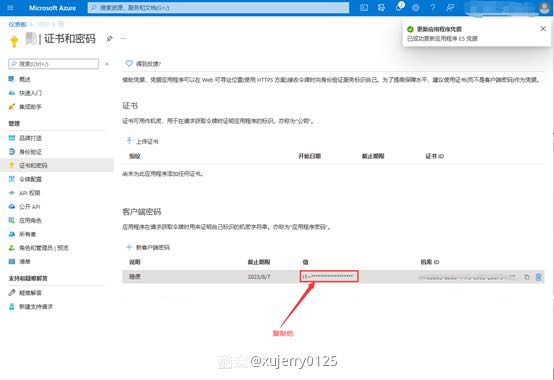The image size is (554, 380).
Task: Focus the sidebar 搜索(Ctrl+/) box
Action: (x=53, y=64)
